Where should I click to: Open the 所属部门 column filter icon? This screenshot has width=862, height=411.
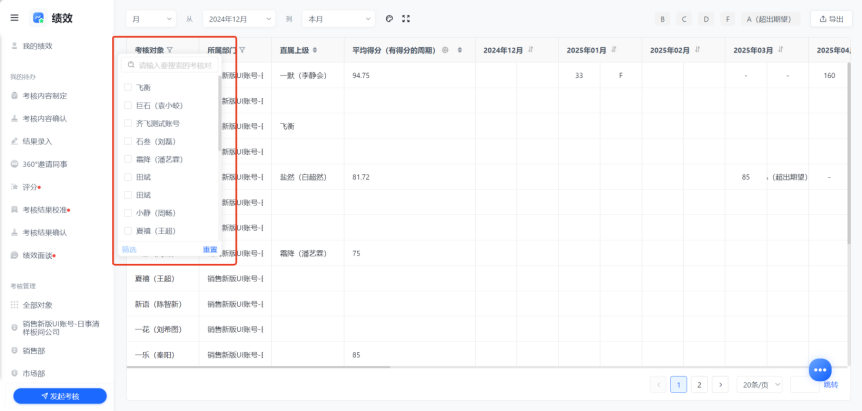242,50
